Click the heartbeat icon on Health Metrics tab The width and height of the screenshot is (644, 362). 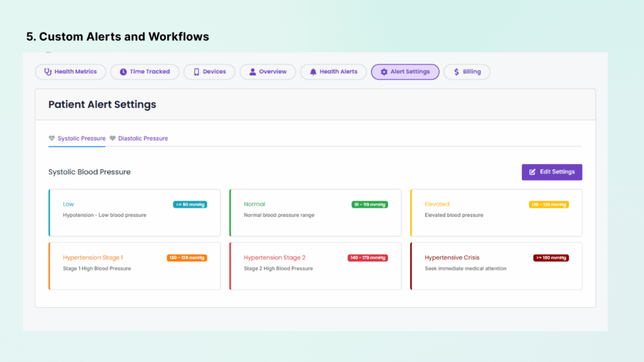[48, 71]
